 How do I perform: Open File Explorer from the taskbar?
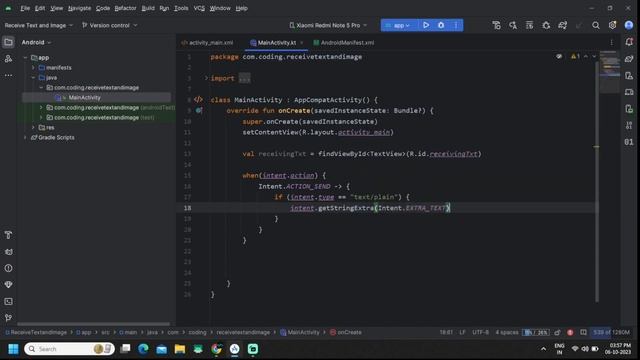click(180, 349)
